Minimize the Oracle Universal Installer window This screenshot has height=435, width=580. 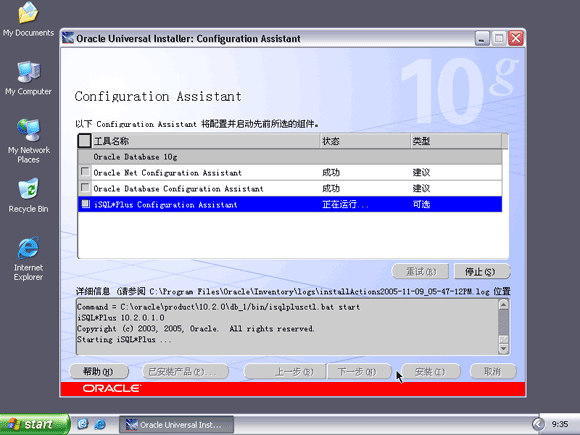point(482,38)
